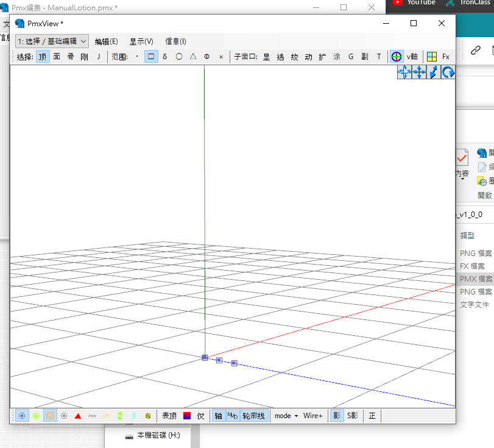Toggle the pale cyan capsule display icon

click(134, 416)
